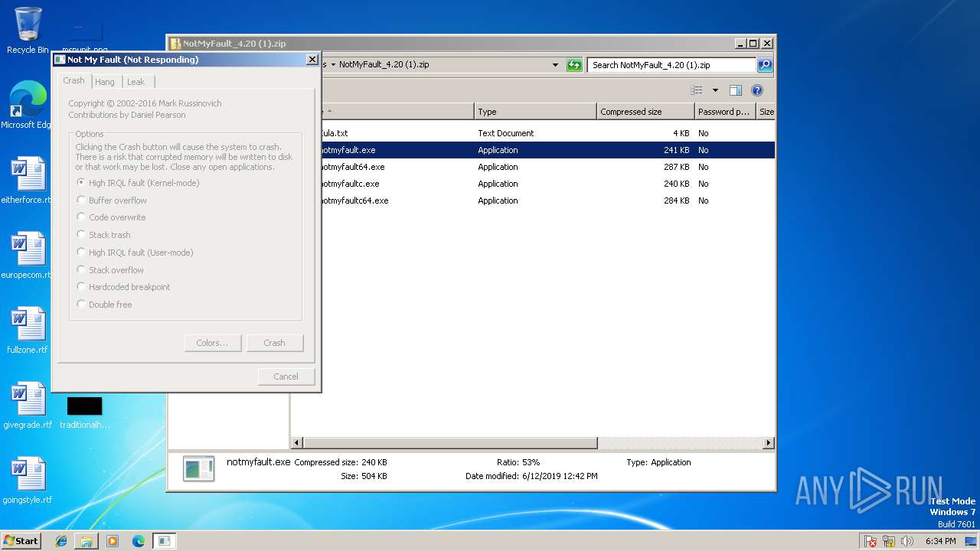
Task: Click the network tray icon
Action: pos(890,541)
